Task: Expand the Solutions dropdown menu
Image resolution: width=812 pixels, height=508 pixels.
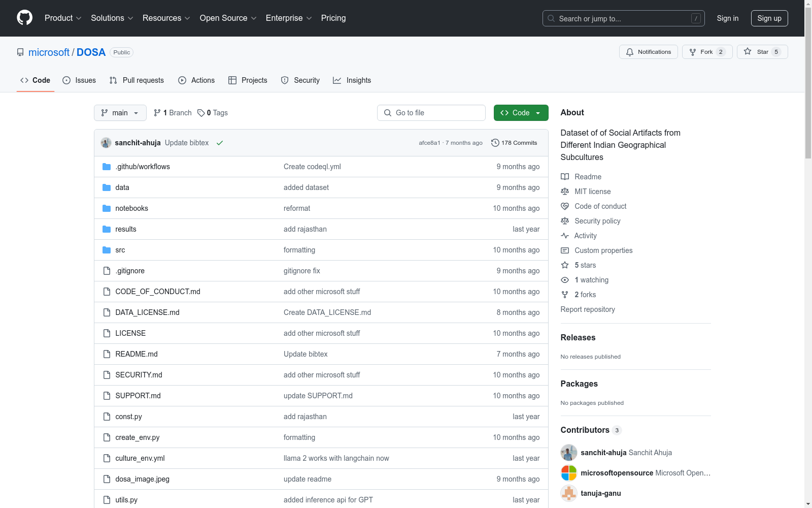Action: pyautogui.click(x=112, y=18)
